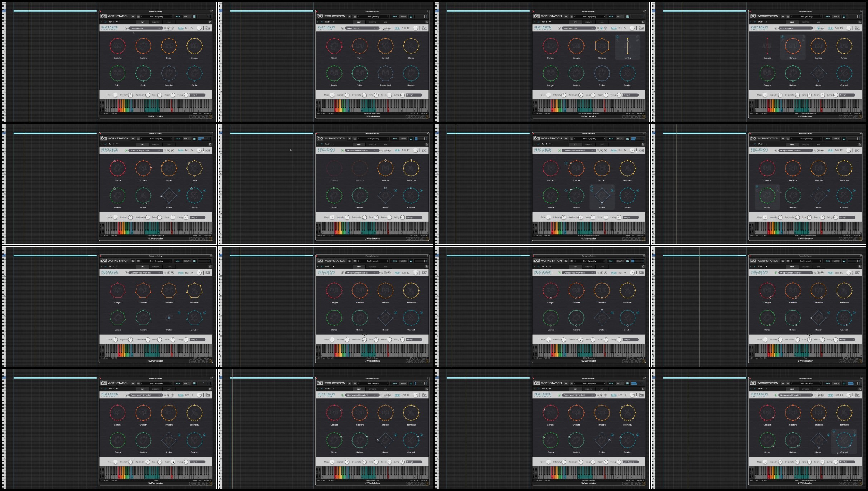This screenshot has width=868, height=491.
Task: Select the yellow Bells sequencer ring
Action: click(194, 168)
